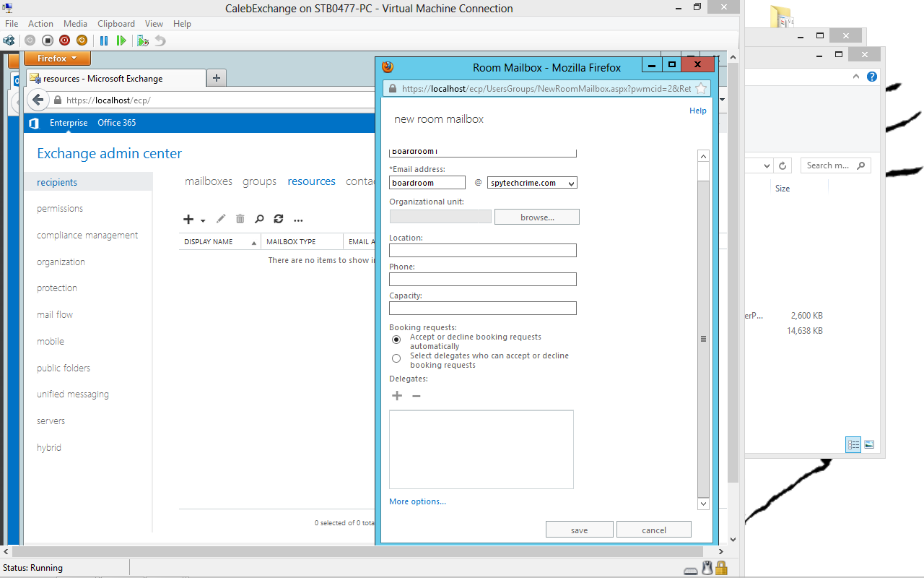
Task: Click the lock icon in ECP address bar
Action: pyautogui.click(x=58, y=100)
